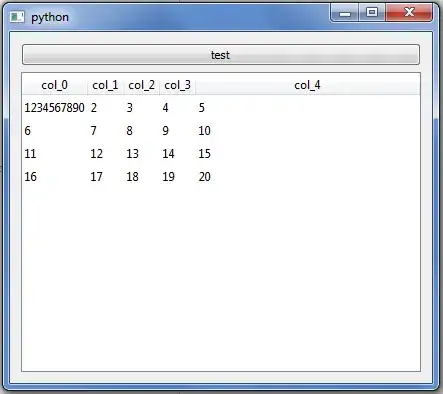Viewport: 443px width, 394px height.
Task: Select the cell with value 7
Action: pyautogui.click(x=105, y=131)
